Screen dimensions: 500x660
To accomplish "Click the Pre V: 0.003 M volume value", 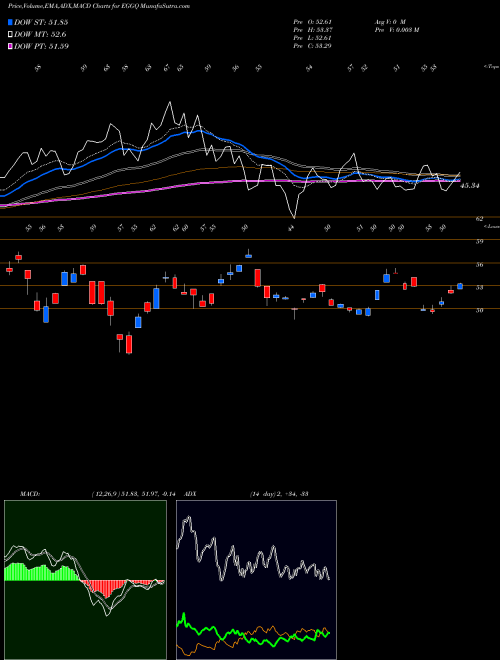I will 396,29.
